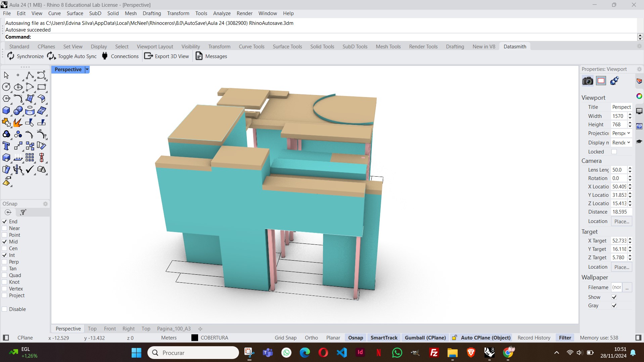Viewport: 644px width, 362px height.
Task: Click camera Location Place button
Action: [622, 221]
